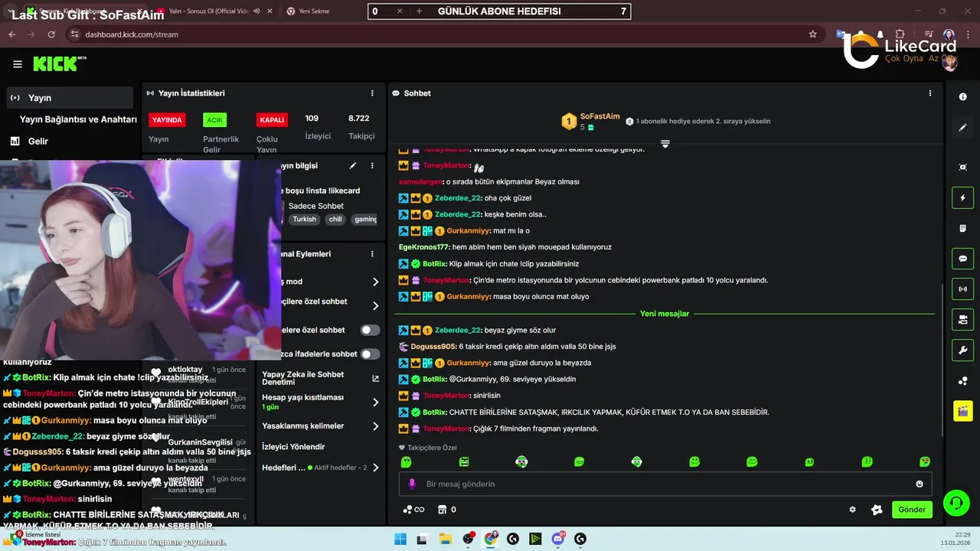Screen dimensions: 980x551
Task: Select the purple microphone icon in message box
Action: [412, 484]
